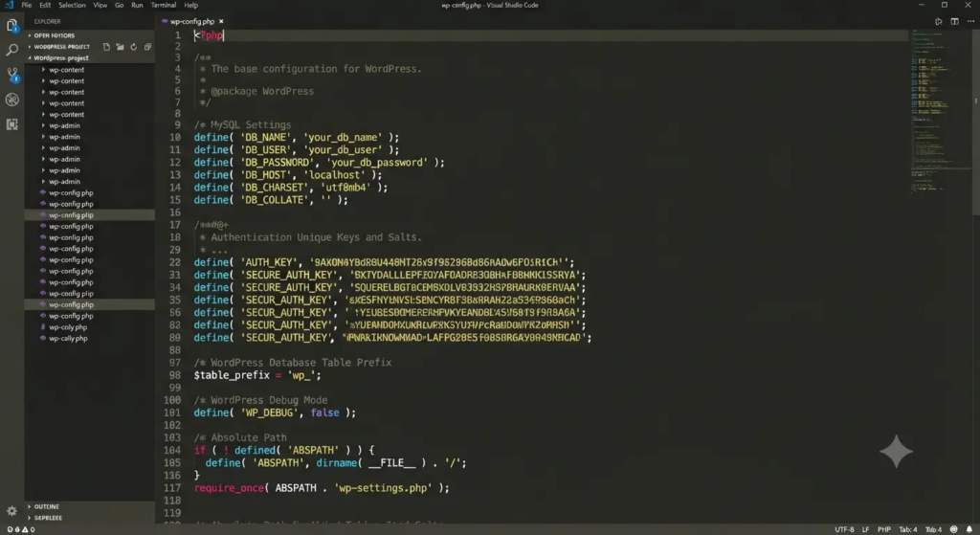980x535 pixels.
Task: Select the wp-config.php editor tab
Action: tap(191, 21)
